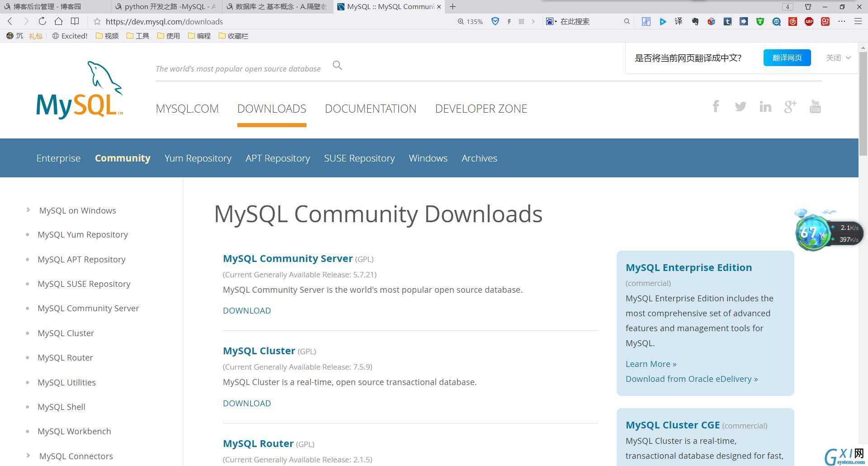Open MySQL LinkedIn page icon
This screenshot has height=466, width=868.
pyautogui.click(x=765, y=106)
